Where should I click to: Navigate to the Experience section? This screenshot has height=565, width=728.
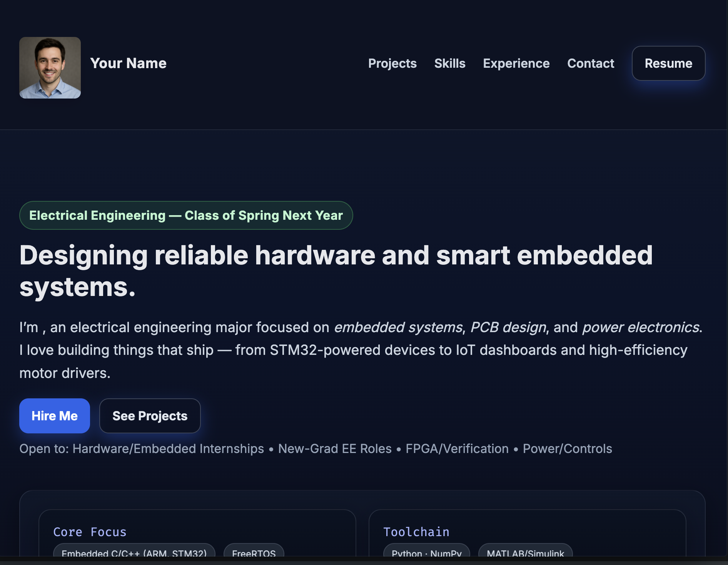tap(516, 64)
